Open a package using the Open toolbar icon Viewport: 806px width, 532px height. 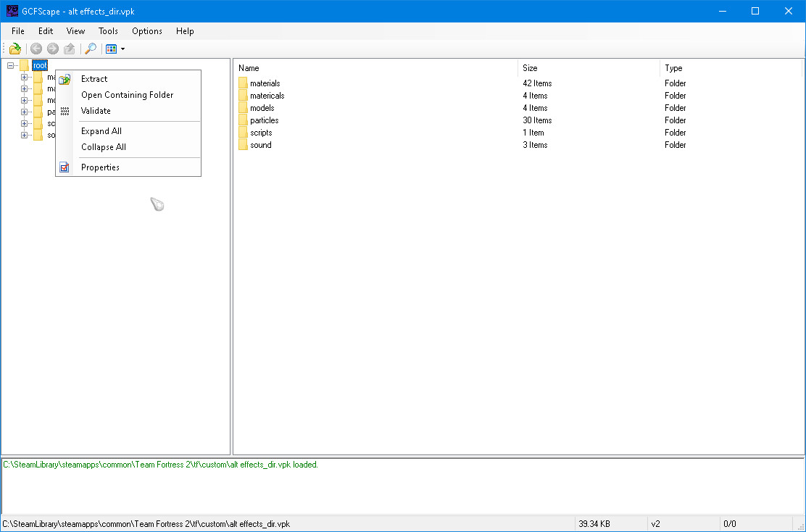[x=14, y=48]
